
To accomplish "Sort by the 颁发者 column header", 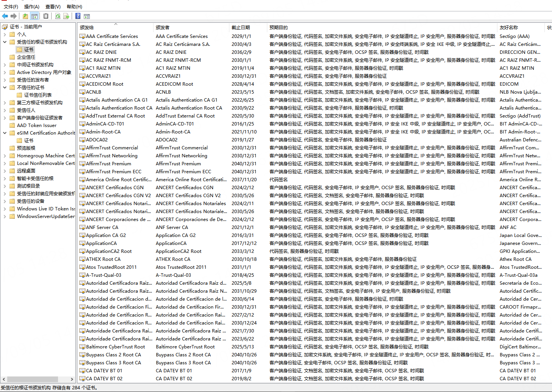I will click(191, 27).
